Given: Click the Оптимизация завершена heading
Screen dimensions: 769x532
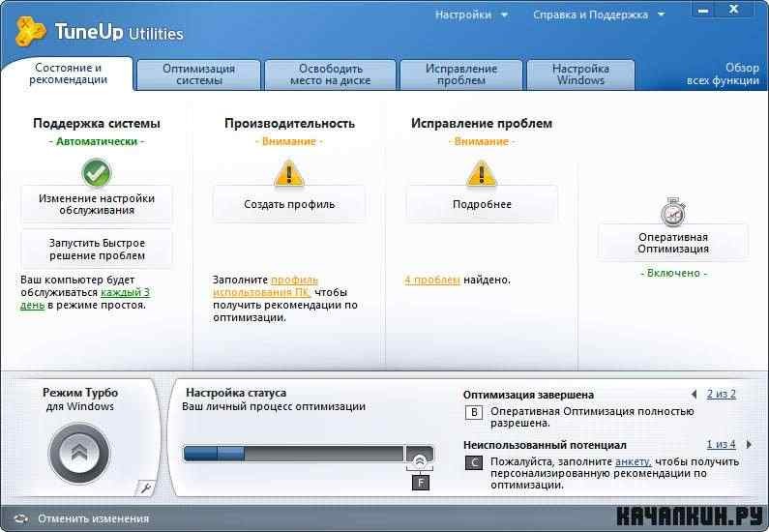Looking at the screenshot, I should coord(528,395).
